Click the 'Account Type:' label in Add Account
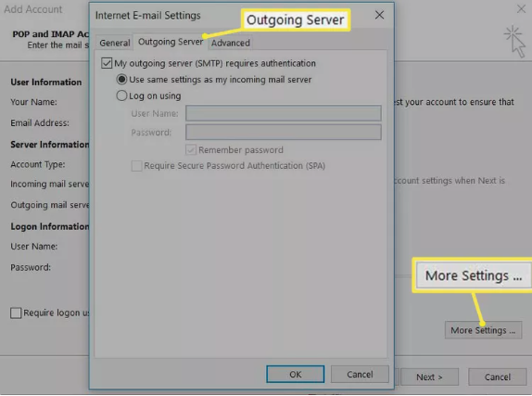Screen dimensions: 532x396 (38, 164)
